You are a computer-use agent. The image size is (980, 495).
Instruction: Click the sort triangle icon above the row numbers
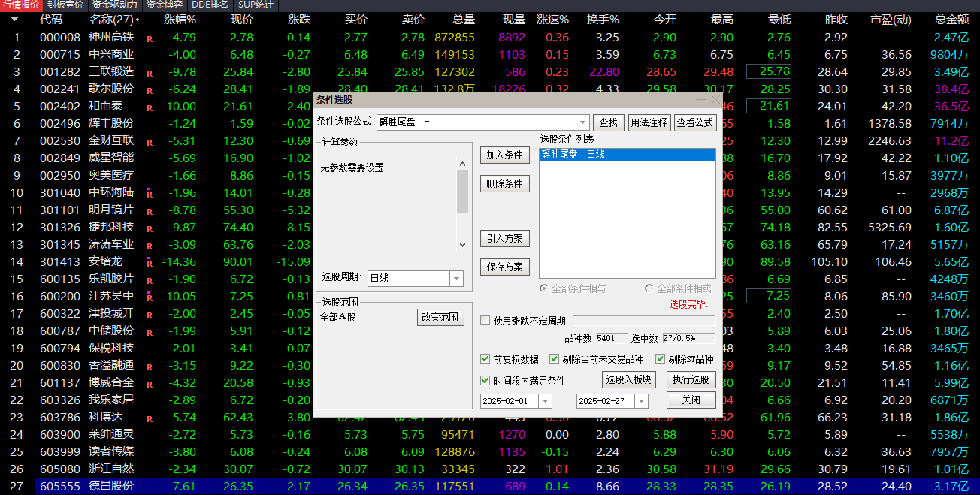click(x=13, y=20)
